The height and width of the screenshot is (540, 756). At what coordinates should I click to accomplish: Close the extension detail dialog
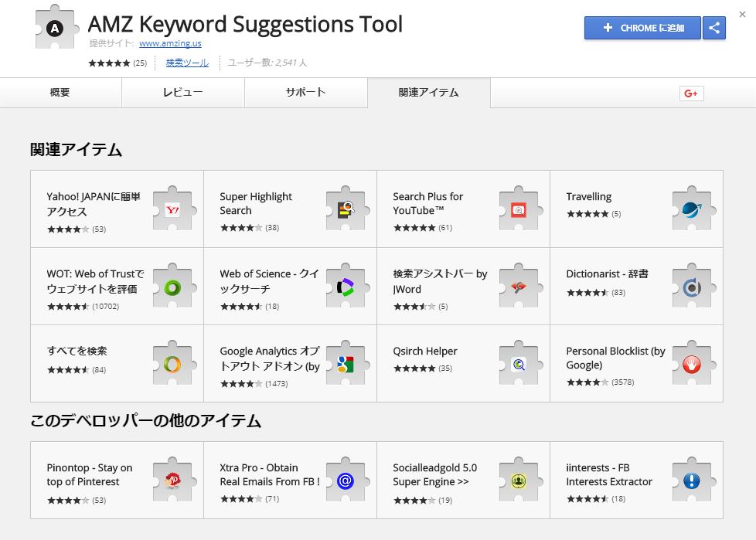click(x=743, y=15)
